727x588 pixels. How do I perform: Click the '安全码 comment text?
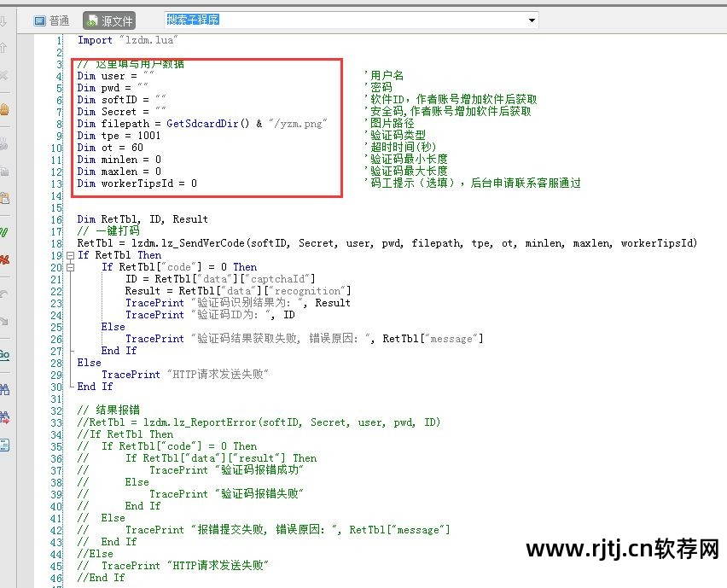point(448,111)
